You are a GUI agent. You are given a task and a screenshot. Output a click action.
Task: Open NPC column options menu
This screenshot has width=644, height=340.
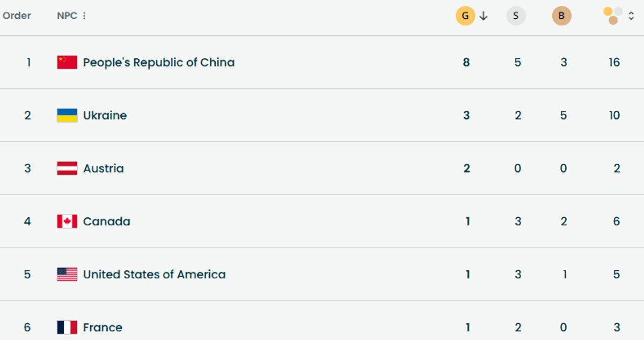84,16
